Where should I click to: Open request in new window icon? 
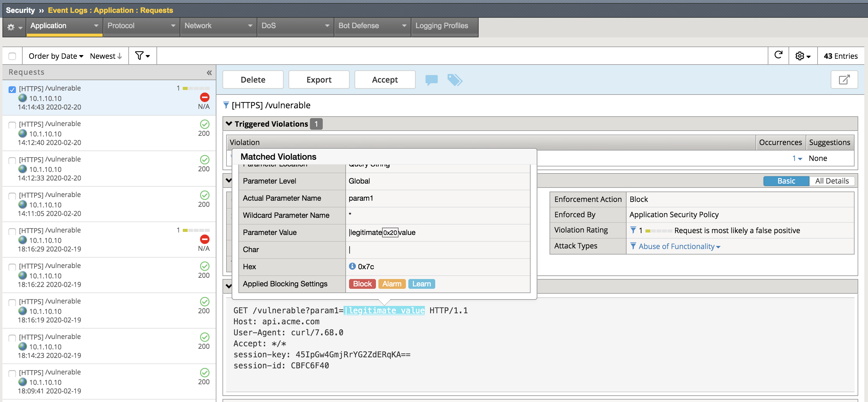(x=844, y=80)
